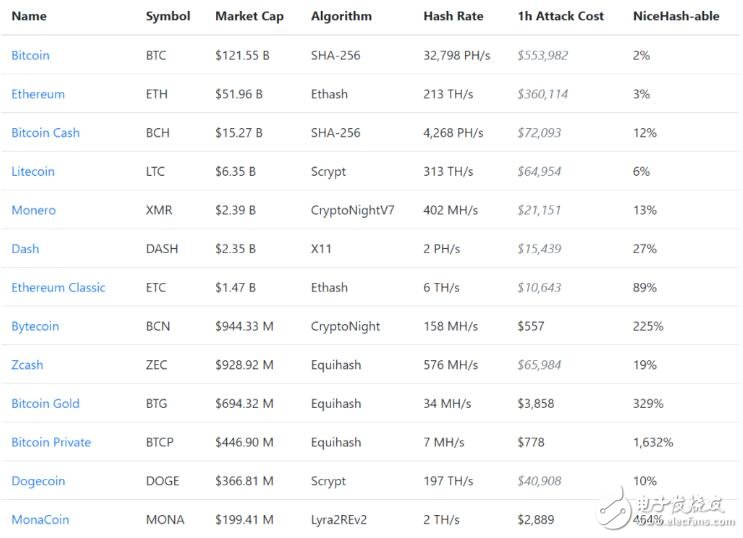The height and width of the screenshot is (538, 743).
Task: Open the Bytecoin link
Action: pyautogui.click(x=35, y=327)
